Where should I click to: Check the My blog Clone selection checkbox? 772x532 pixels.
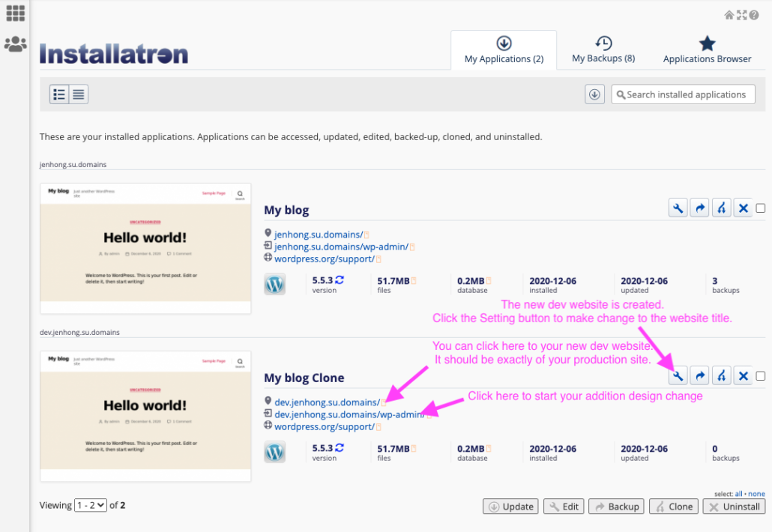coord(761,376)
